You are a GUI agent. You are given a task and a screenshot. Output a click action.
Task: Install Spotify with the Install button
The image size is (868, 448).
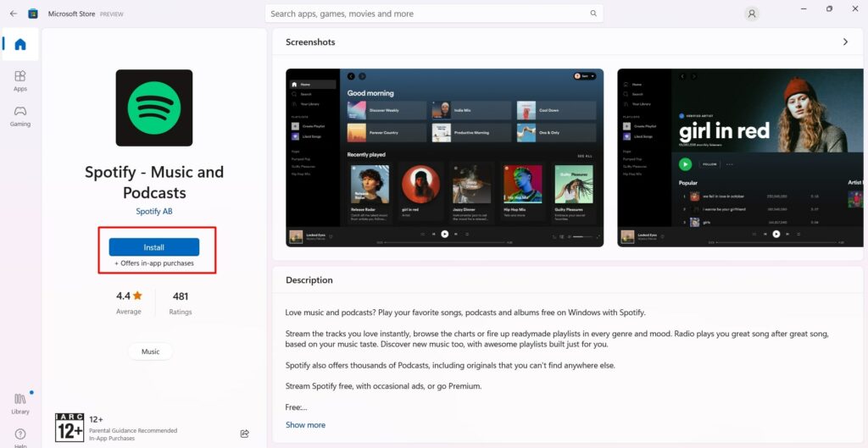pyautogui.click(x=154, y=247)
